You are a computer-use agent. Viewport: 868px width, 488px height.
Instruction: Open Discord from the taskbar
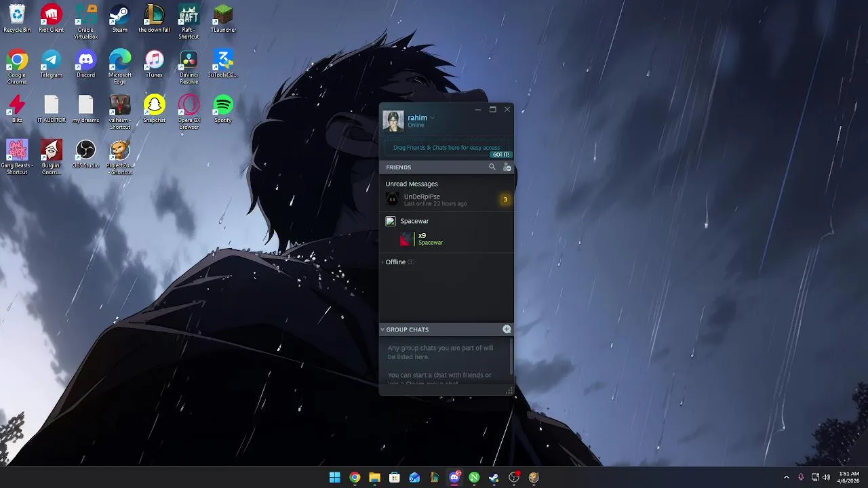click(x=454, y=477)
